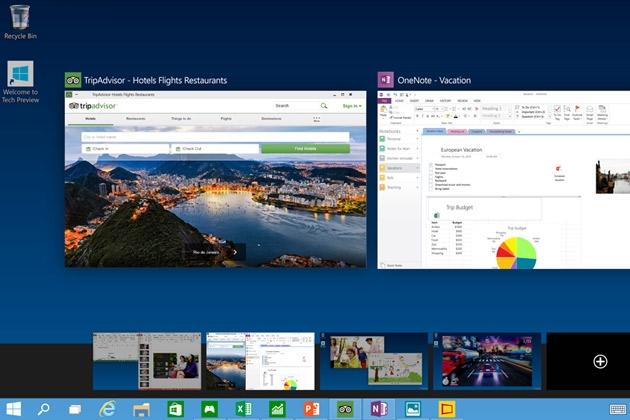This screenshot has width=630, height=420.
Task: Open the pink section tab in OneNote
Action: tap(457, 131)
